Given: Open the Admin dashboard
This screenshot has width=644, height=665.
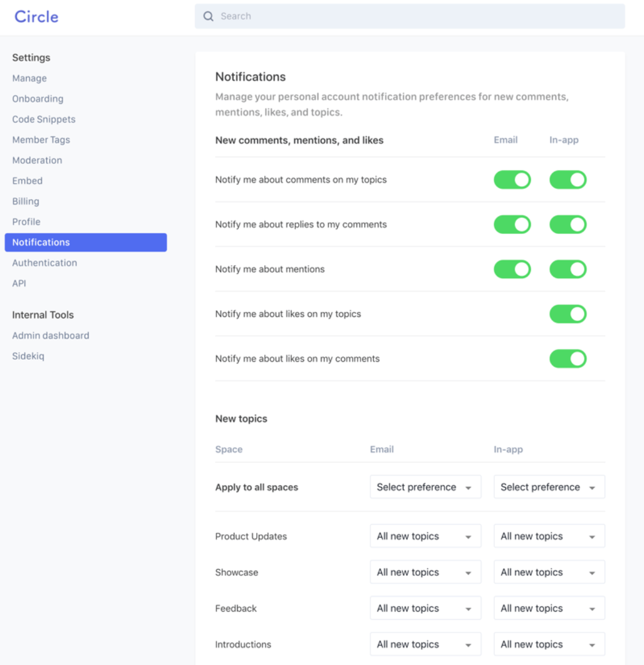Looking at the screenshot, I should click(51, 335).
